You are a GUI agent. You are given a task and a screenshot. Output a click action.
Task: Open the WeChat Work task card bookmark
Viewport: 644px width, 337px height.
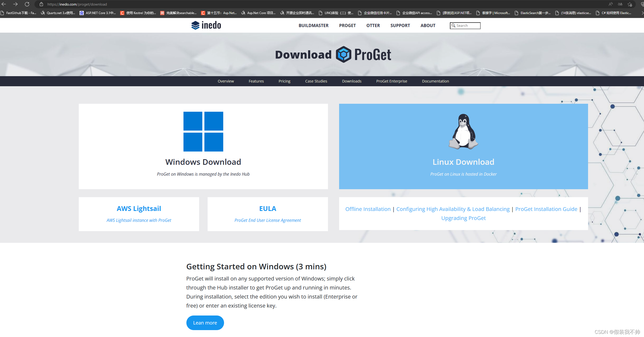pos(375,13)
